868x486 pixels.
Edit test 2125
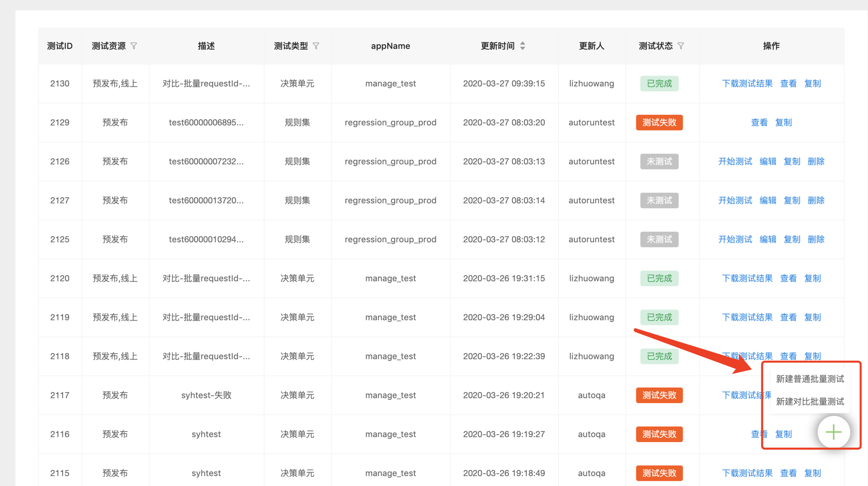(768, 239)
